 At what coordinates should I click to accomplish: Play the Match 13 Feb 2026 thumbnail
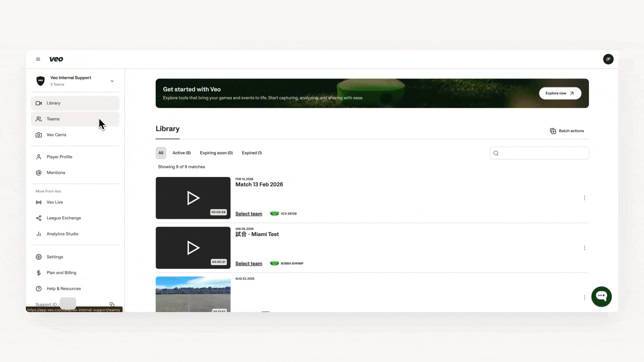193,198
